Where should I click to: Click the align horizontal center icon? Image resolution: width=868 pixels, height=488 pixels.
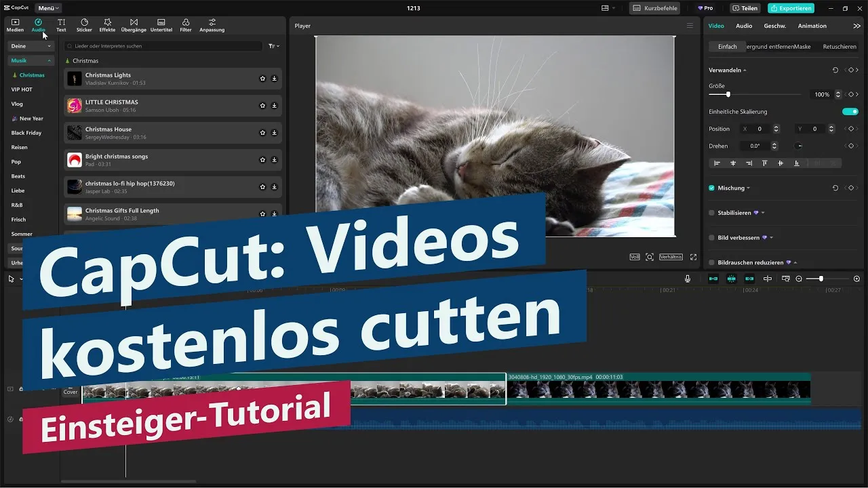pos(733,163)
